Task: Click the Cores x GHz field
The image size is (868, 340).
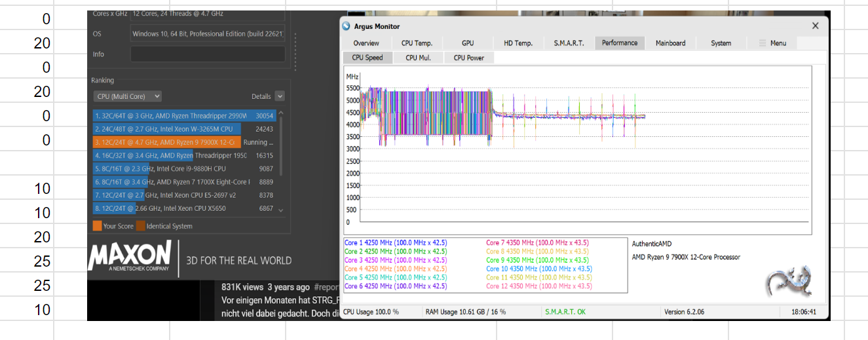Action: point(208,14)
